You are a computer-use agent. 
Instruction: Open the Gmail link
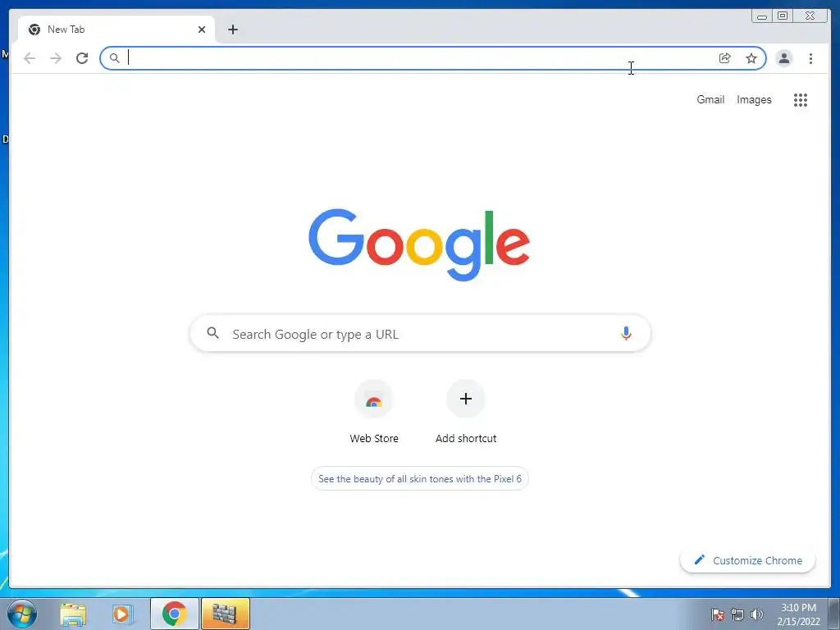[710, 99]
